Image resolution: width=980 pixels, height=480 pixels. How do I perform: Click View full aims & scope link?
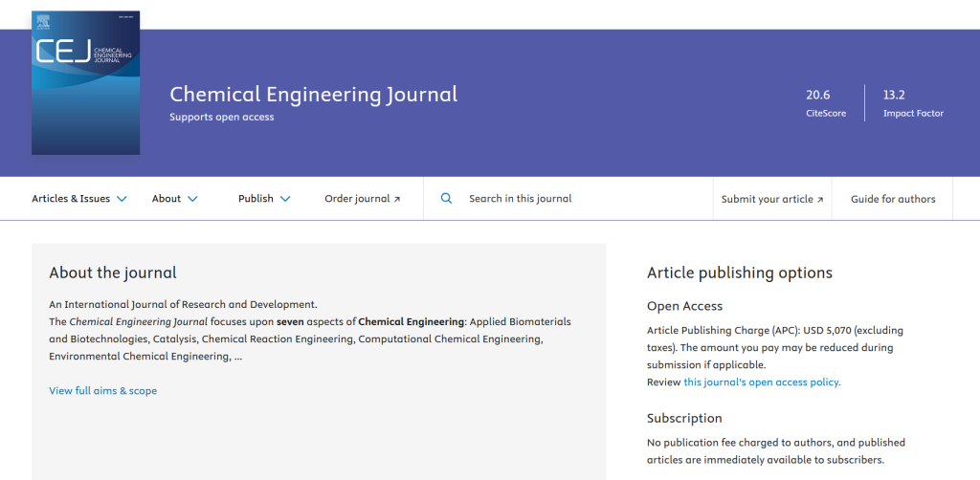(103, 390)
